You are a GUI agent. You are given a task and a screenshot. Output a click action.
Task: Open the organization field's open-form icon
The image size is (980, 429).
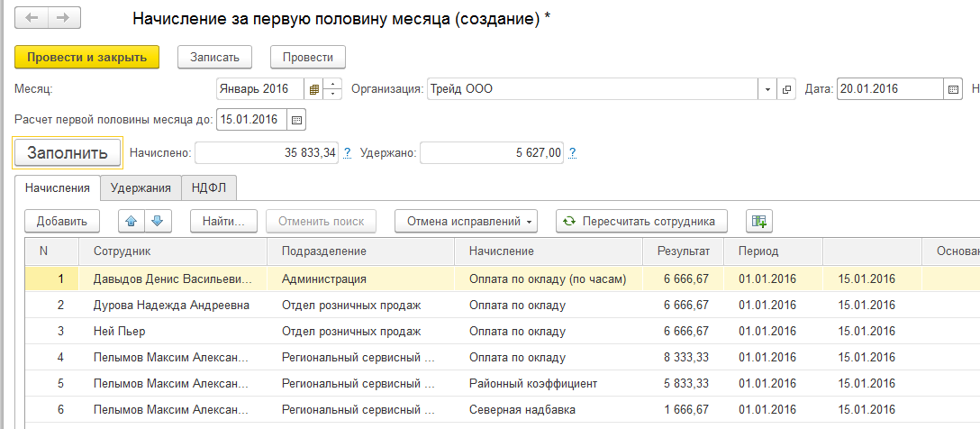786,89
